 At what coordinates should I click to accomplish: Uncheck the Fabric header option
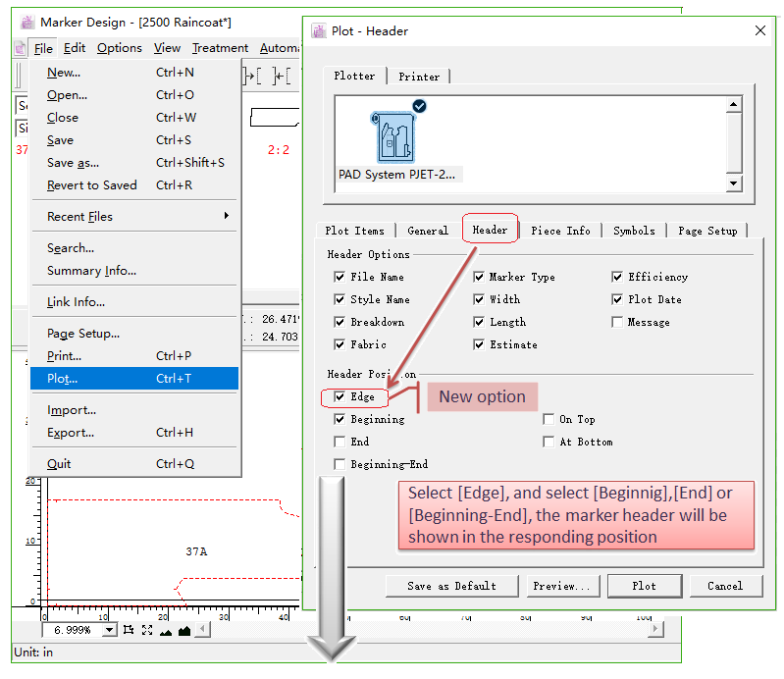pos(340,344)
